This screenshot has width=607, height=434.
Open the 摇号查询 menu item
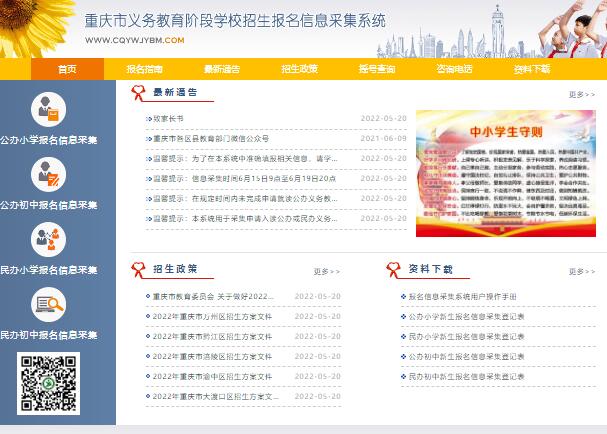click(377, 69)
